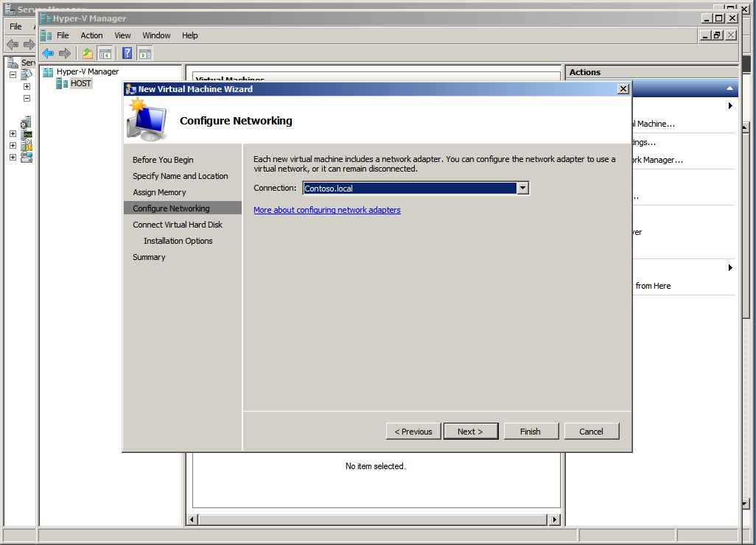The image size is (756, 545).
Task: Click the Server Manager back arrow icon
Action: pos(13,45)
